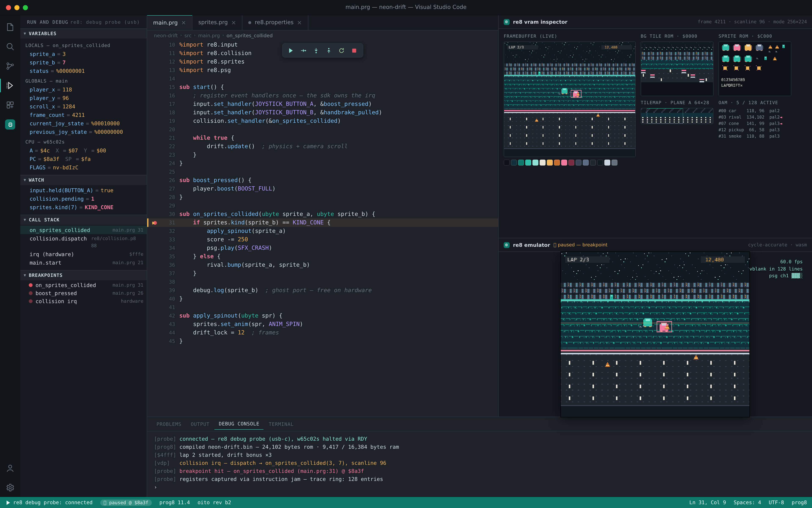This screenshot has height=508, width=812.
Task: Select the DEBUG CONSOLE tab
Action: (x=239, y=424)
